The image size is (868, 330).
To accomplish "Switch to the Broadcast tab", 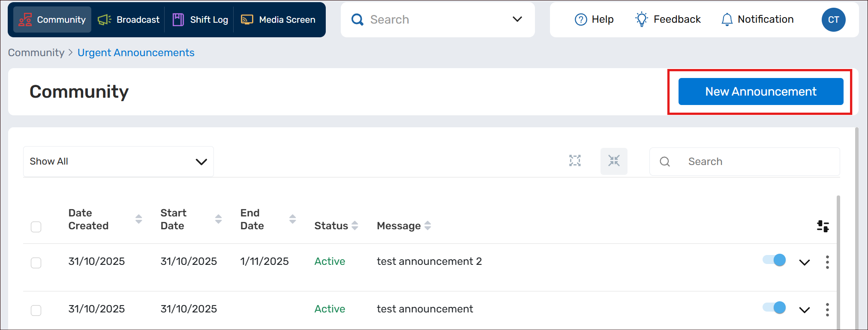I will (129, 20).
